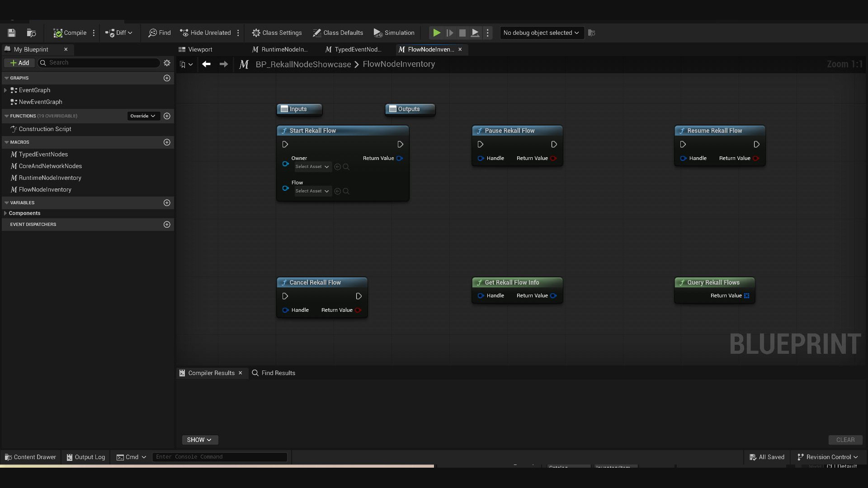Click the Add button in My Blueprint
Viewport: 868px width, 488px height.
tap(19, 63)
